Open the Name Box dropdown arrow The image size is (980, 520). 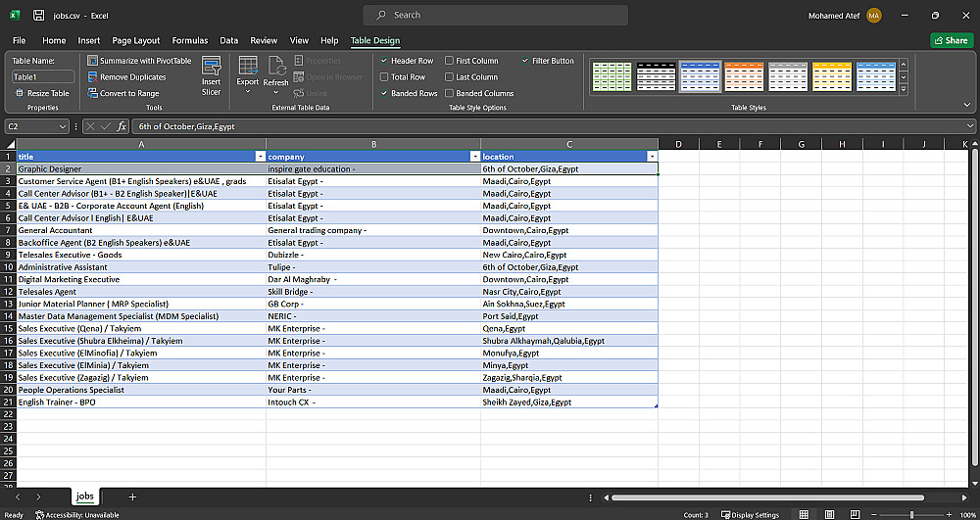62,126
